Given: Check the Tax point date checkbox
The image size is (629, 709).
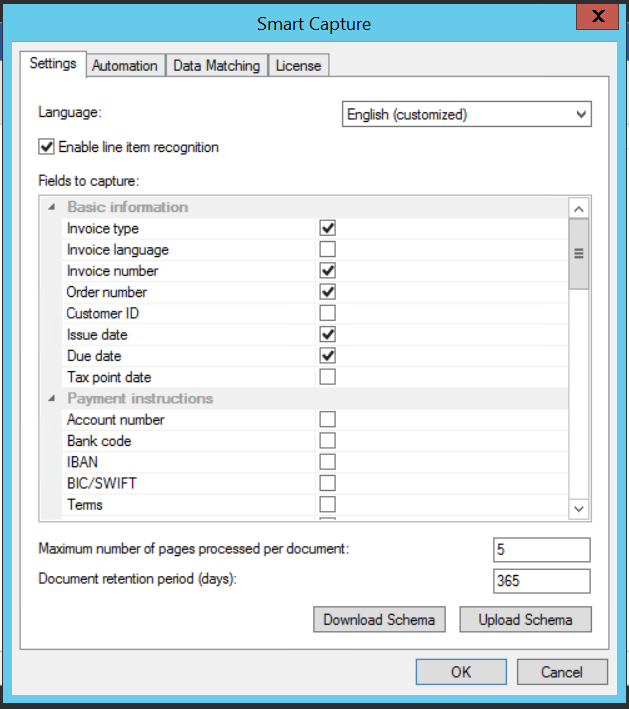Looking at the screenshot, I should (x=327, y=377).
